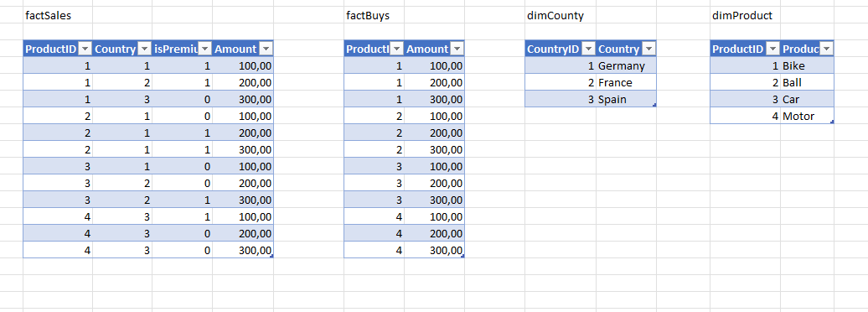Click the Ball cell in dimProduct
This screenshot has width=868, height=312.
click(x=807, y=82)
